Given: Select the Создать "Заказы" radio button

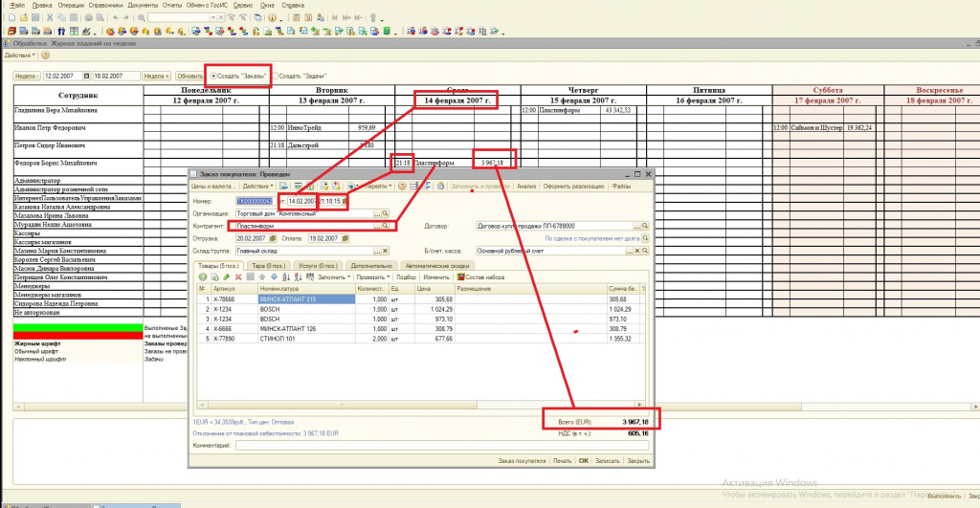Looking at the screenshot, I should 212,76.
